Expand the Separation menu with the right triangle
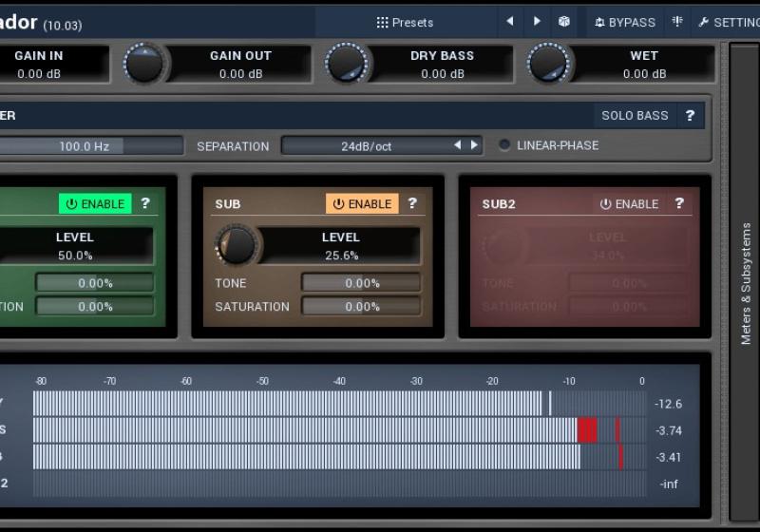Viewport: 760px width, 532px height. [474, 145]
